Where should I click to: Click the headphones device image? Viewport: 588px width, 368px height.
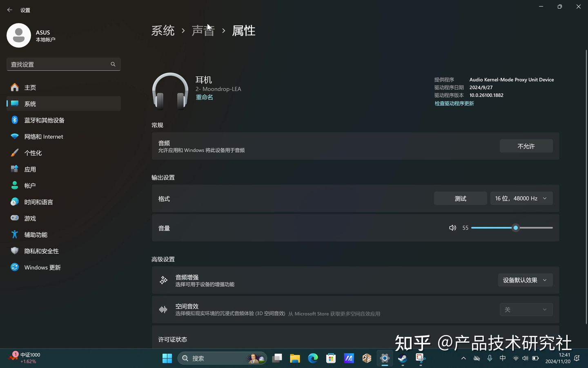click(x=170, y=91)
